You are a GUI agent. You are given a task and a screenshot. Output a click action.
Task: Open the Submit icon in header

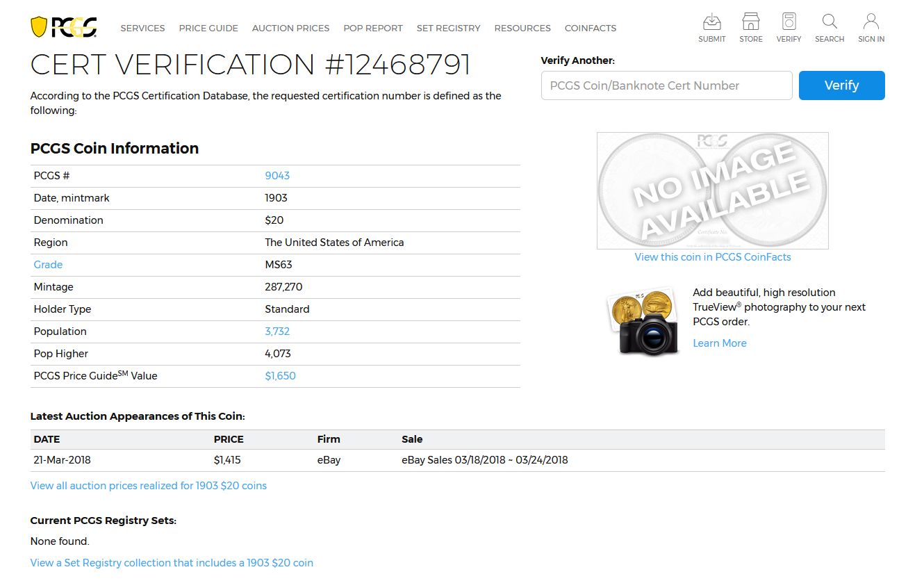click(x=711, y=22)
